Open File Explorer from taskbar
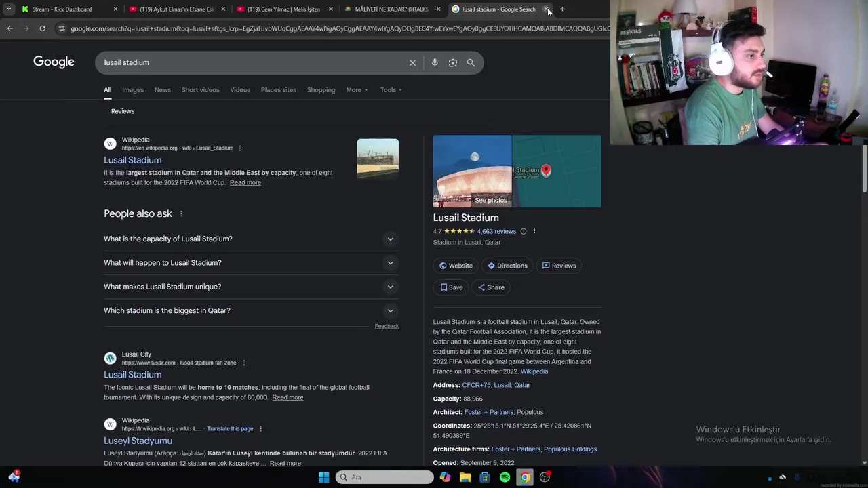 [x=465, y=477]
